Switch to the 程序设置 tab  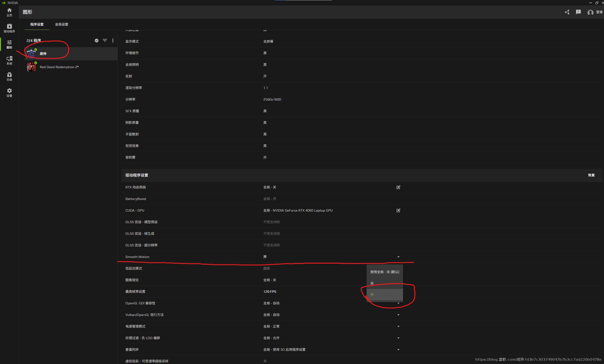[37, 24]
